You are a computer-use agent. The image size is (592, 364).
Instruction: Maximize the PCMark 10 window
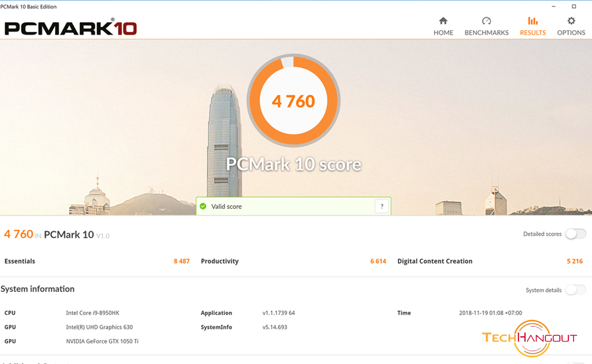[x=574, y=7]
